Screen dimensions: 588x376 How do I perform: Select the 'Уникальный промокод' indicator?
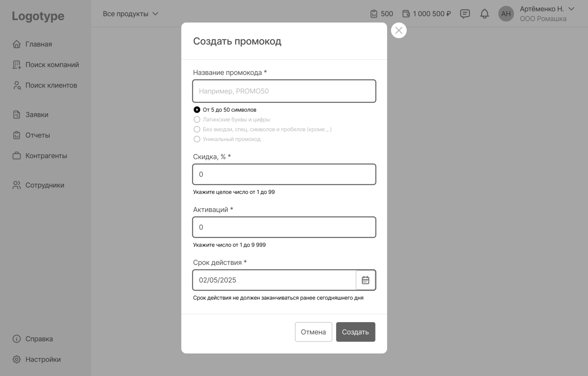[197, 139]
